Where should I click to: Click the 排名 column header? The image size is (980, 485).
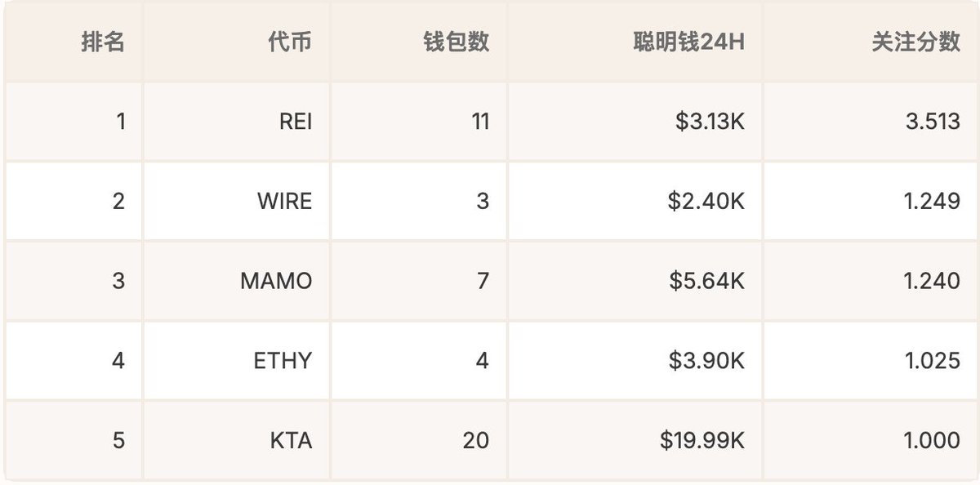(103, 42)
